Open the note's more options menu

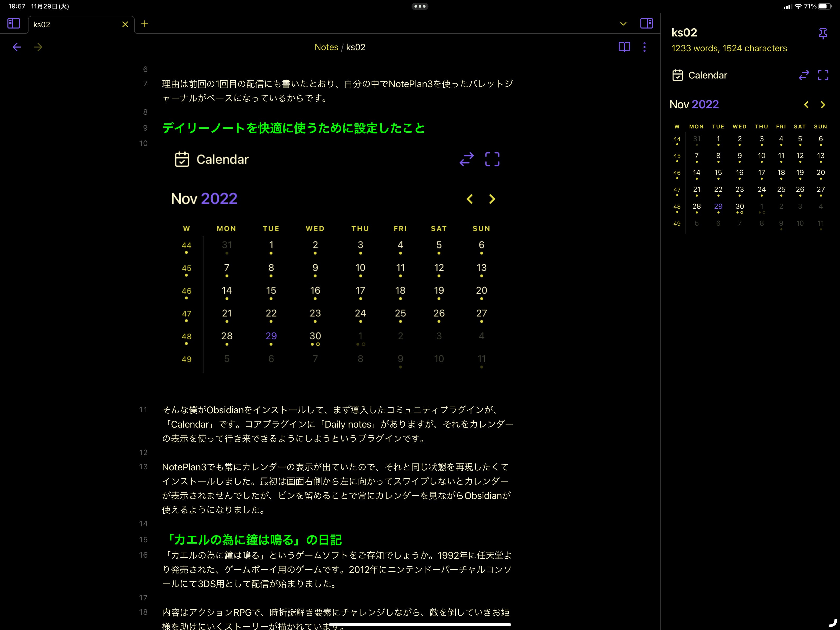645,47
